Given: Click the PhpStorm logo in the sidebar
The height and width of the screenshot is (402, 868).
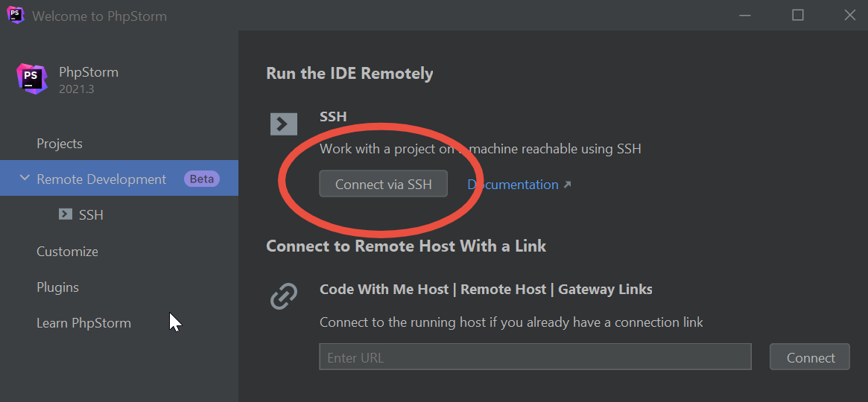Looking at the screenshot, I should tap(31, 78).
